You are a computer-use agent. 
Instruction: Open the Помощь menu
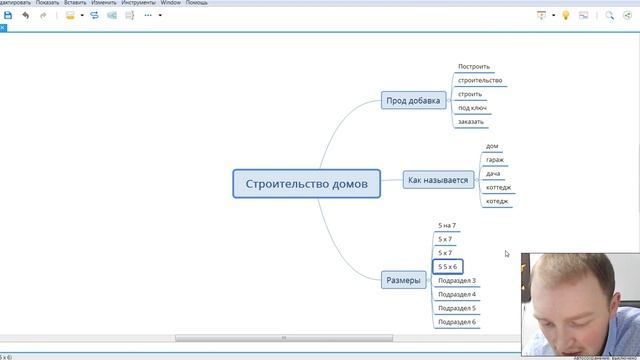click(x=197, y=2)
